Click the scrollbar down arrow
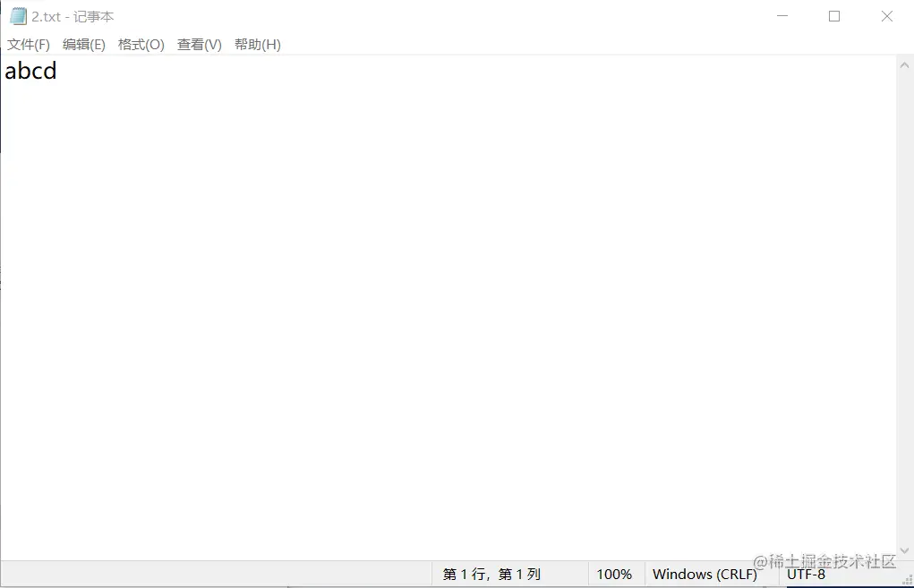 (905, 550)
